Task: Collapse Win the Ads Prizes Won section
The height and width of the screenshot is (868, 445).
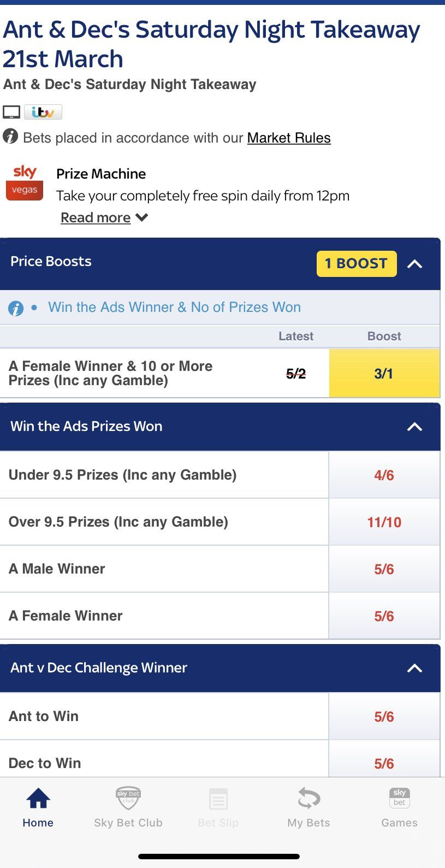Action: tap(415, 427)
